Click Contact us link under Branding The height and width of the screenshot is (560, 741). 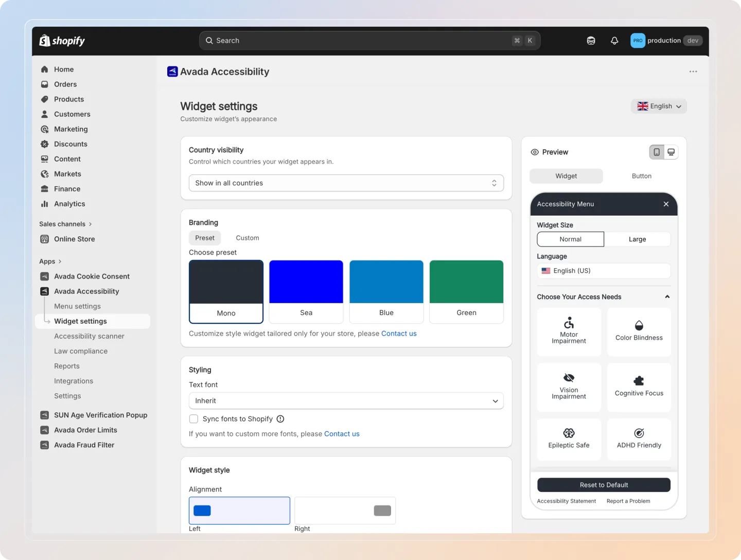coord(399,334)
